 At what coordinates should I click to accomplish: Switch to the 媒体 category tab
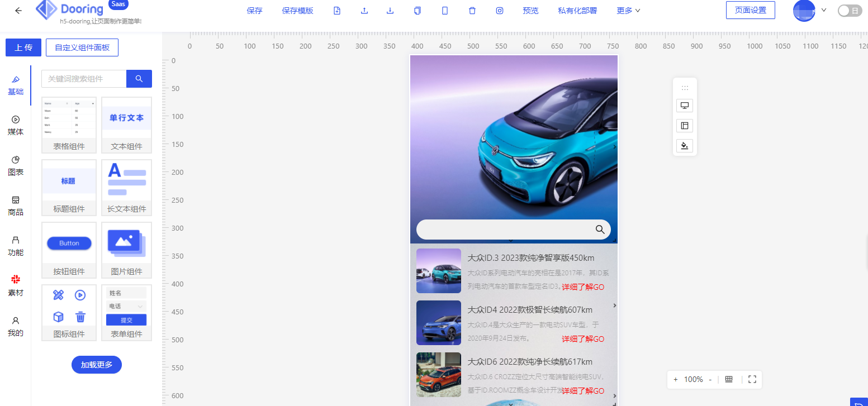[16, 126]
